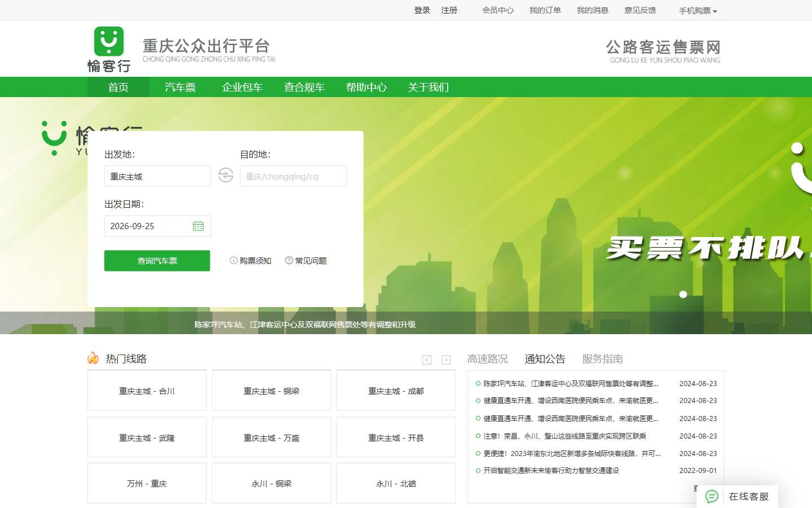The height and width of the screenshot is (508, 812).
Task: Select hot route 重庆主城 - 铜梁
Action: 271,391
